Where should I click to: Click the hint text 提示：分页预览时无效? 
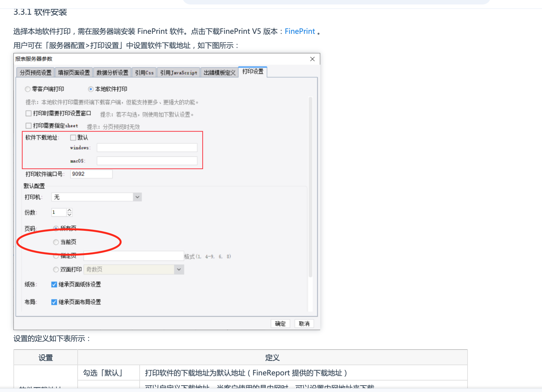pyautogui.click(x=113, y=127)
